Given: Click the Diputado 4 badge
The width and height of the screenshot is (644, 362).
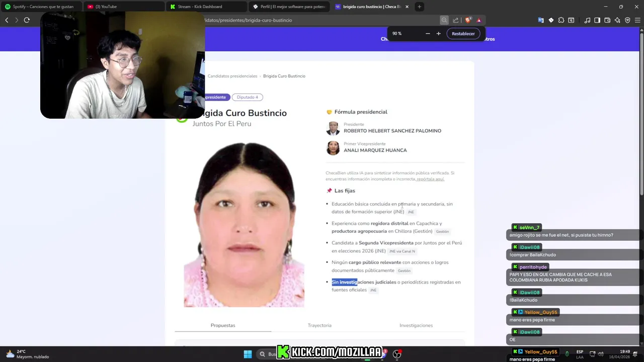Looking at the screenshot, I should [248, 97].
